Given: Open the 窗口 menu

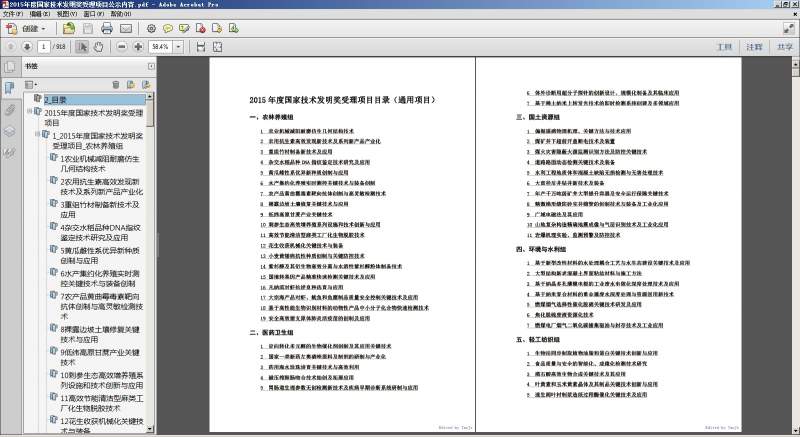Looking at the screenshot, I should tap(93, 14).
